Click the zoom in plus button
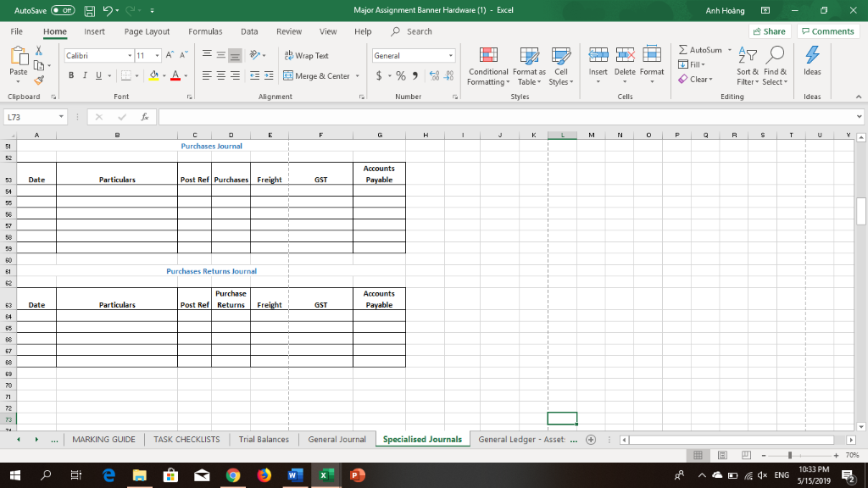 pos(836,455)
